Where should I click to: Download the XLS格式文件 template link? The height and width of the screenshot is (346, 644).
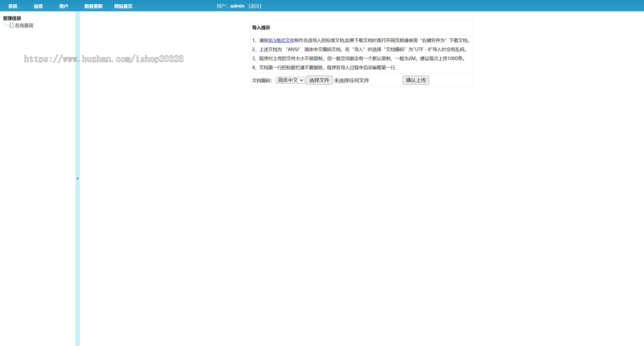[281, 40]
